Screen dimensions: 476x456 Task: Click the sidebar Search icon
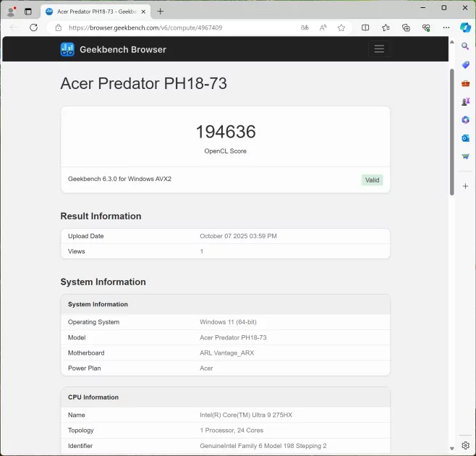click(465, 46)
